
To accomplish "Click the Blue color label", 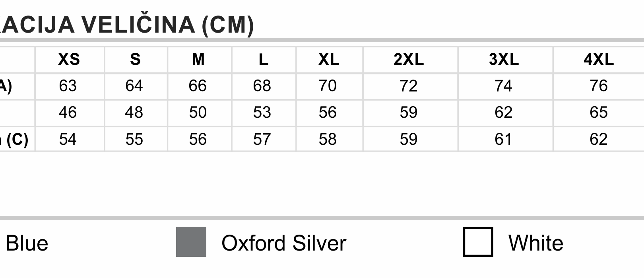I will point(26,243).
